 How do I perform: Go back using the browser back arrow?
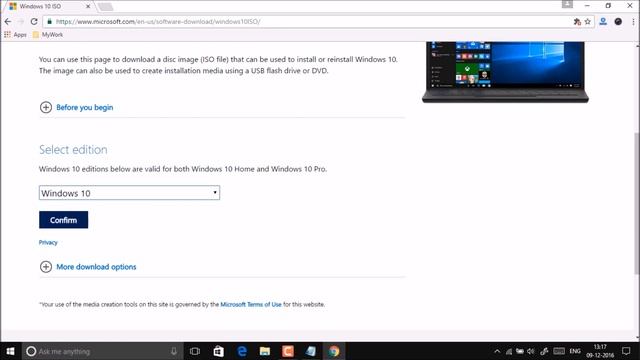point(8,22)
